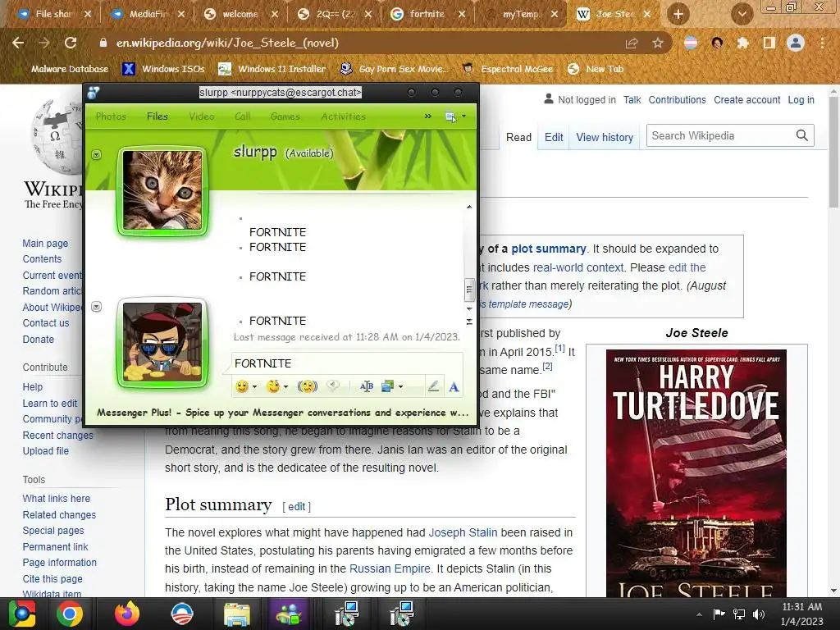Open the background image dropdown arrow
Viewport: 840px width, 630px height.
400,387
